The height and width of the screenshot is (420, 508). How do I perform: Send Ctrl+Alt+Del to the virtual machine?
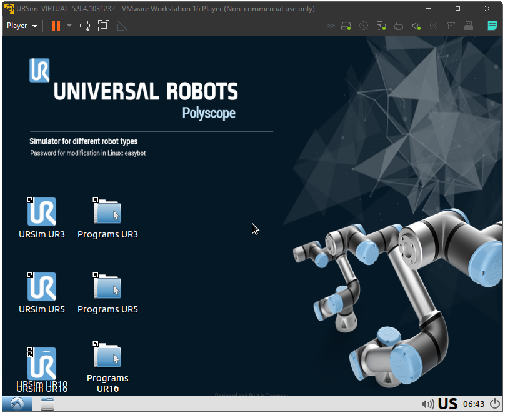click(x=85, y=26)
